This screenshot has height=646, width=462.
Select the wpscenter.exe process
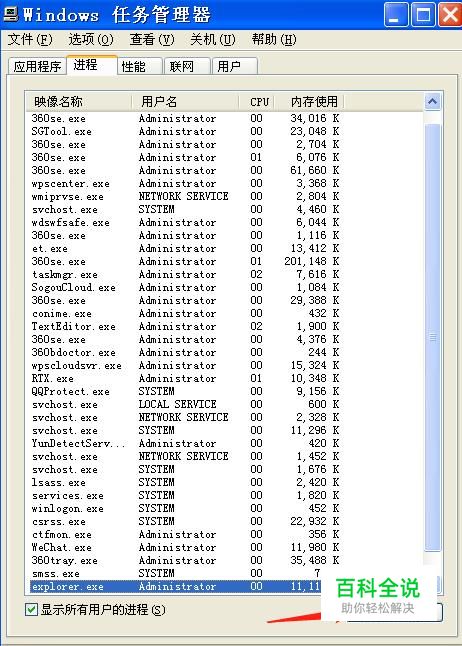coord(185,183)
